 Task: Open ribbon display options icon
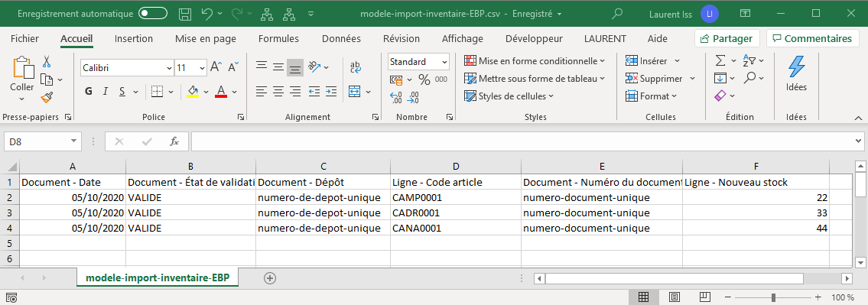(x=745, y=13)
